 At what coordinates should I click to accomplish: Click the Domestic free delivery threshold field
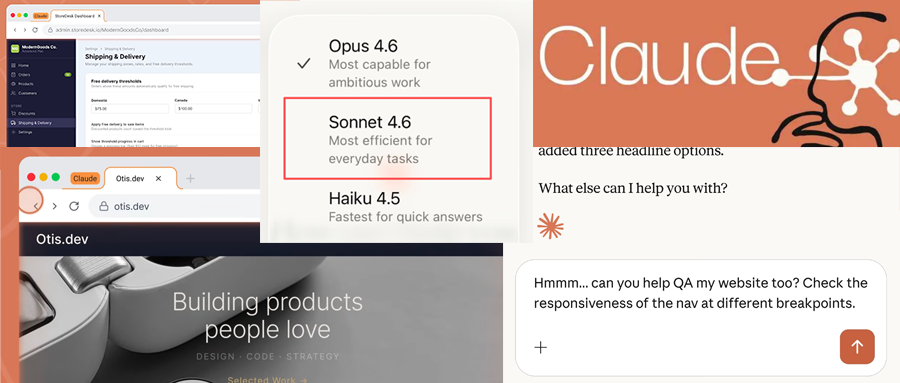131,109
